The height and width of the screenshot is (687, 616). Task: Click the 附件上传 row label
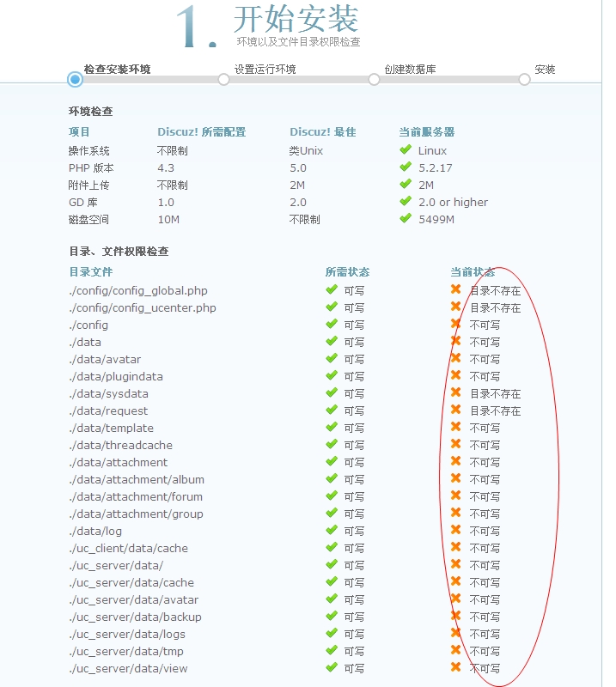coord(88,185)
